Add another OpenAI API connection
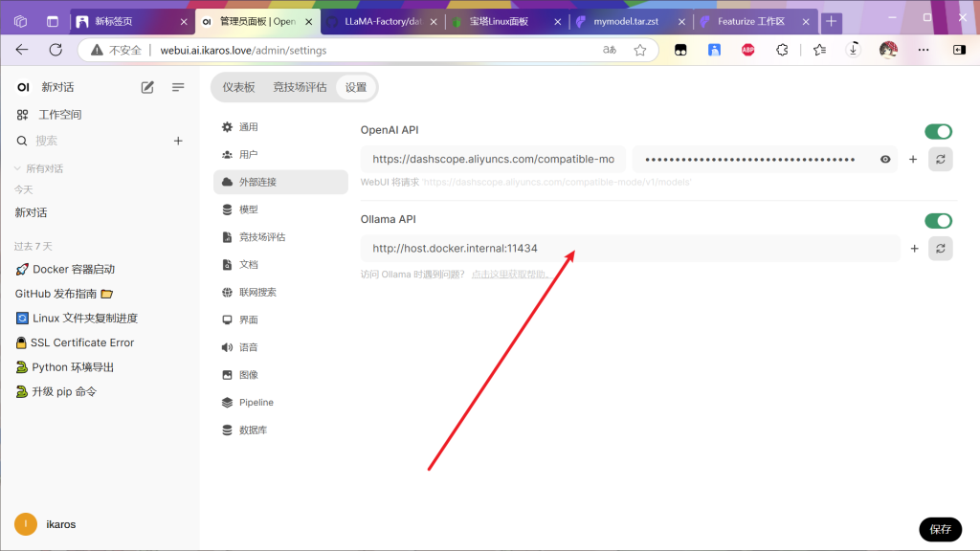The height and width of the screenshot is (551, 980). 913,160
